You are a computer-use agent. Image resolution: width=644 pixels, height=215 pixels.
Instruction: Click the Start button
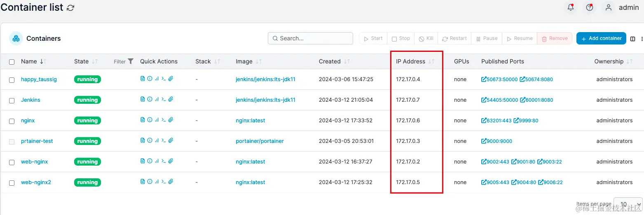[372, 38]
